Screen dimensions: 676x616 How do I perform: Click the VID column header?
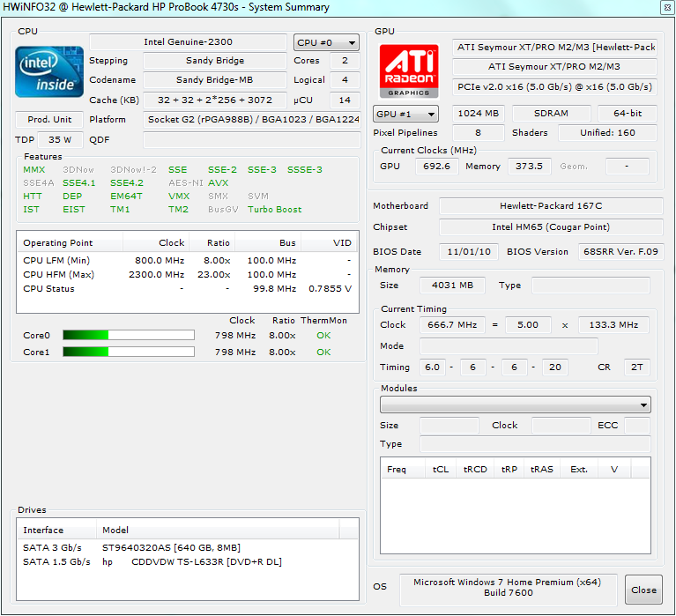[329, 242]
